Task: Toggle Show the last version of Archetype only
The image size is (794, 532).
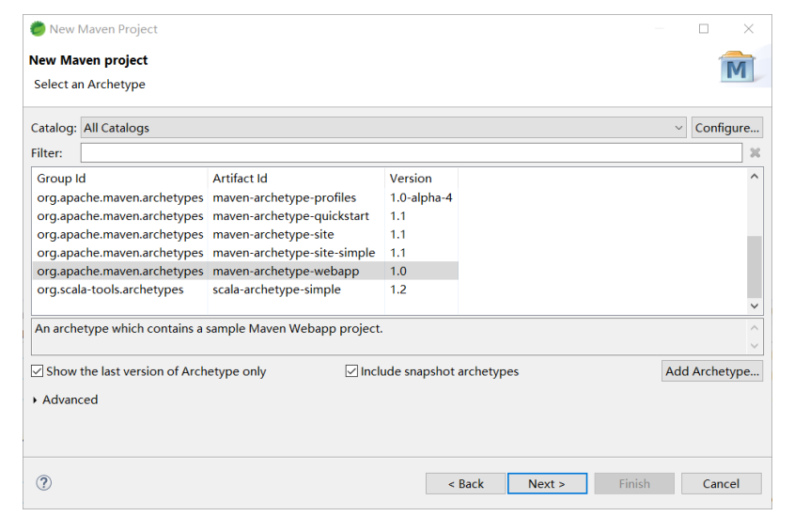Action: click(x=37, y=371)
